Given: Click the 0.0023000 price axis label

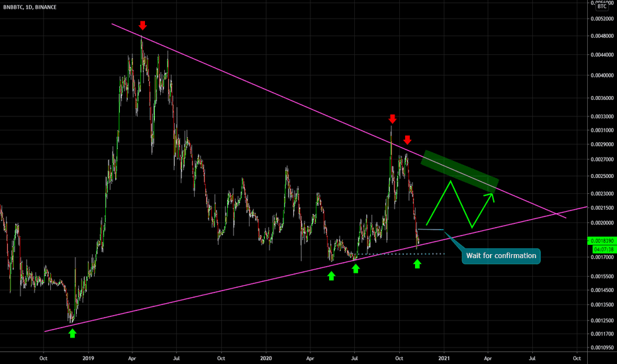Looking at the screenshot, I should click(602, 194).
